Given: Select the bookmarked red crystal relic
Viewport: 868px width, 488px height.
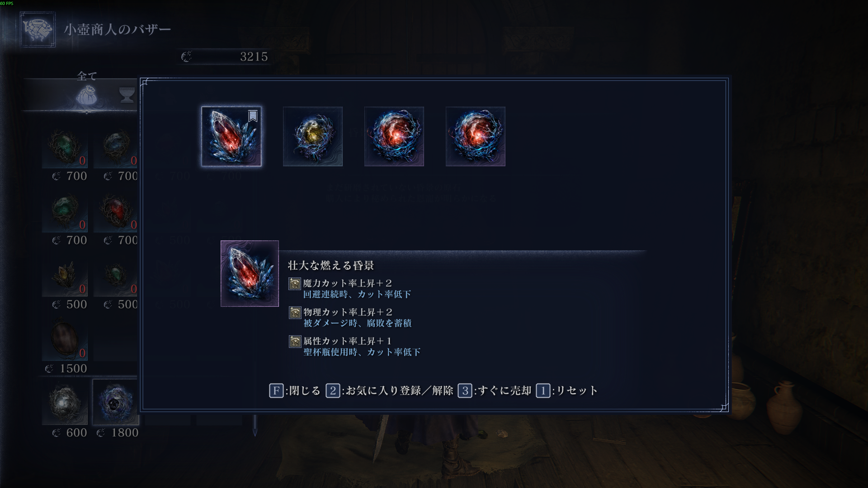Looking at the screenshot, I should coord(231,136).
